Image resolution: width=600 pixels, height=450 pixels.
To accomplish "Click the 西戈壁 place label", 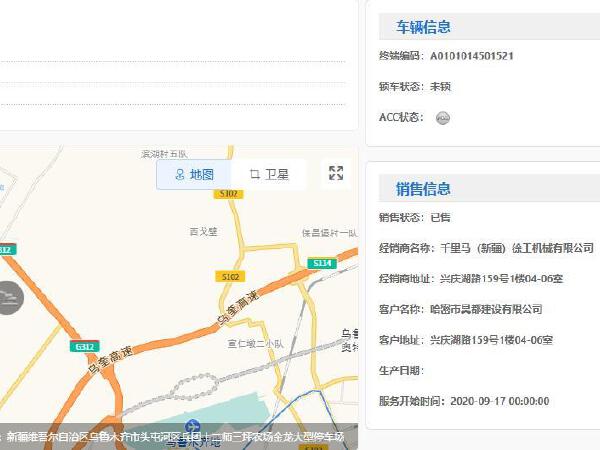I will [203, 231].
